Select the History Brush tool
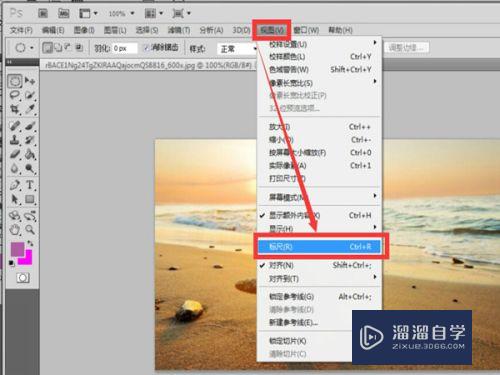 click(x=30, y=140)
